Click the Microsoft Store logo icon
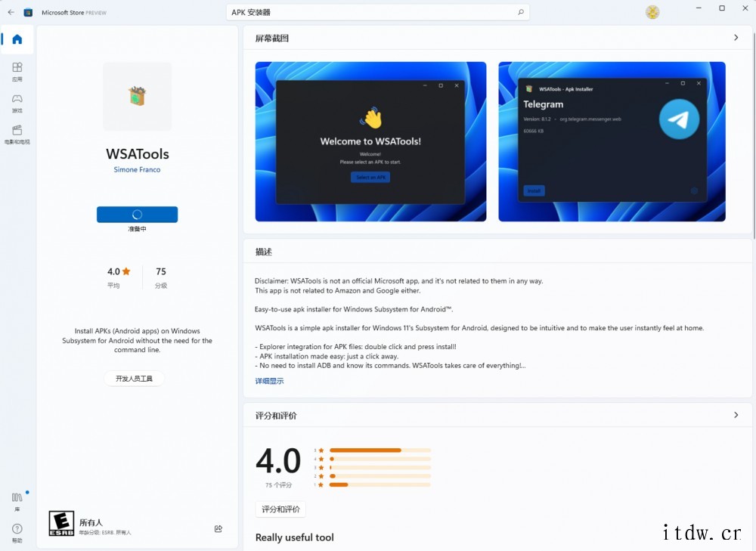756x551 pixels. [x=28, y=13]
